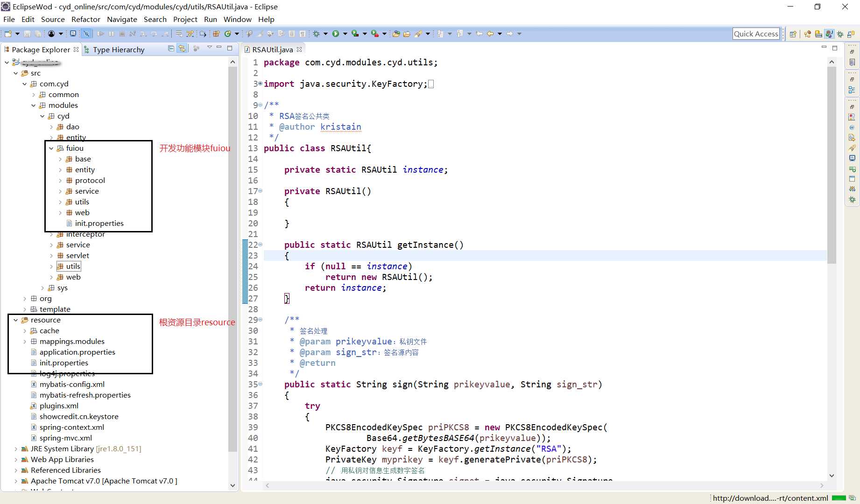Switch to the Type Hierarchy tab
Viewport: 860px width, 504px height.
(x=114, y=49)
